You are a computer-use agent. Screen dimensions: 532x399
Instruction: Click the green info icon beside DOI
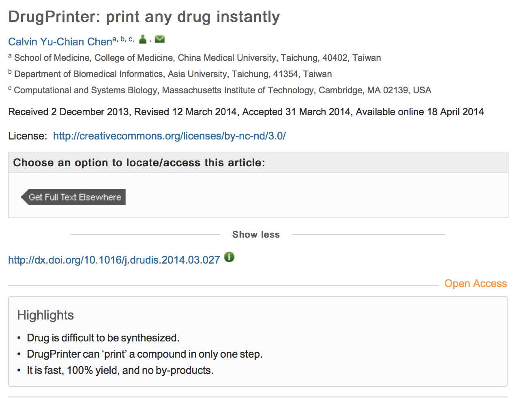click(x=229, y=257)
